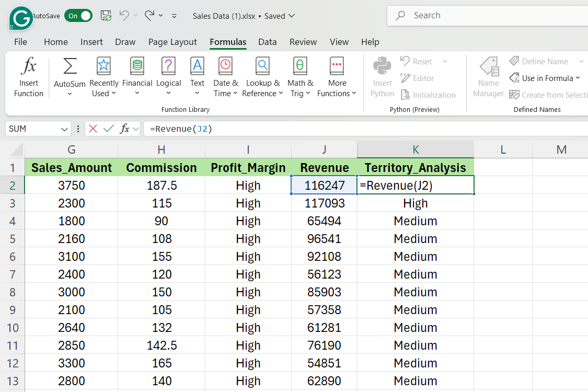Expand Python Reset dropdown chevron

coord(445,61)
